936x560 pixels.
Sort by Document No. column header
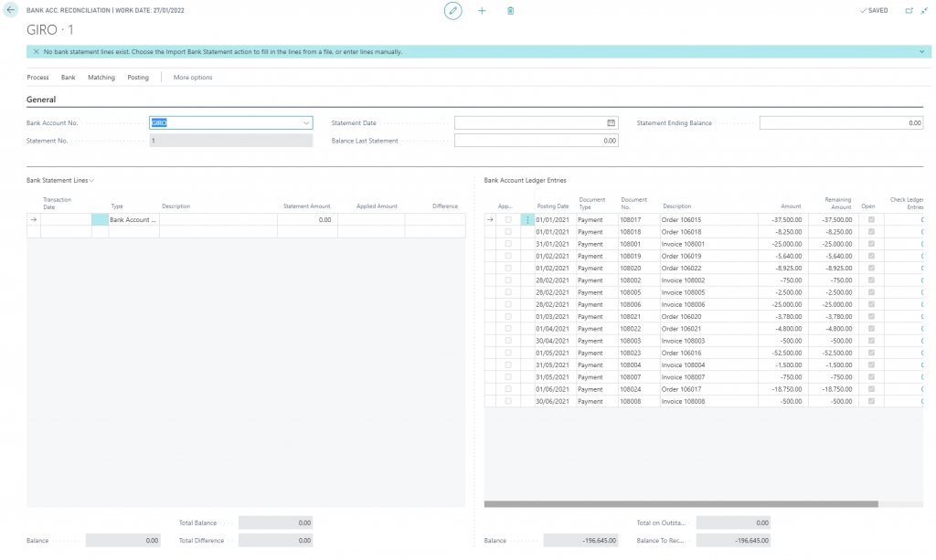(634, 204)
